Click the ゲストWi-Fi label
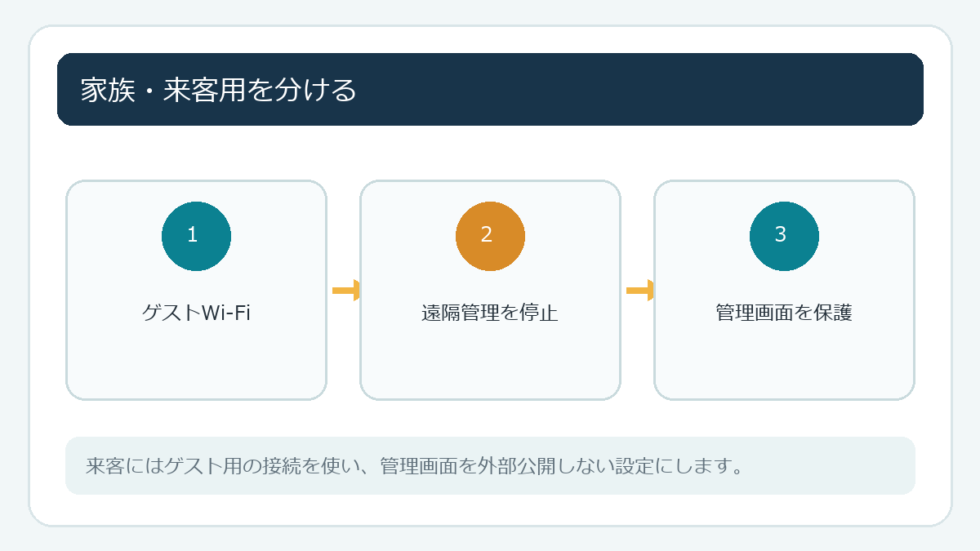Screen dimensions: 980x551 click(x=196, y=313)
